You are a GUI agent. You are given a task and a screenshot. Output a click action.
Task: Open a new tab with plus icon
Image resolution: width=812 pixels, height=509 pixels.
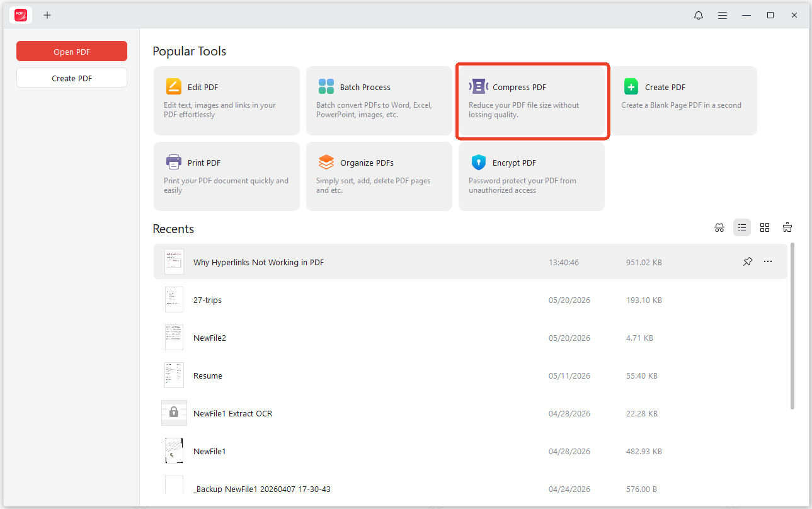coord(47,15)
